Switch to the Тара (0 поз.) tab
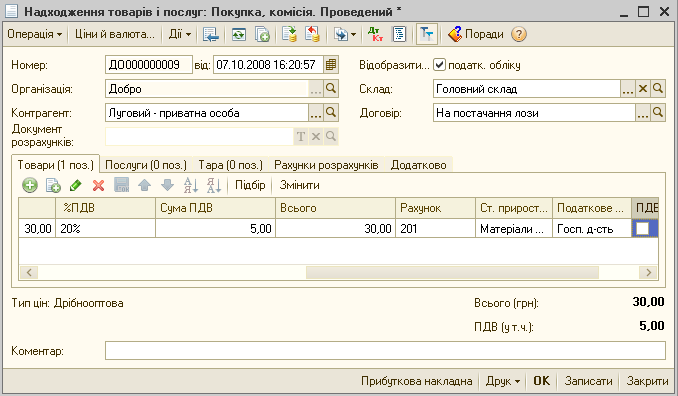 coord(230,165)
